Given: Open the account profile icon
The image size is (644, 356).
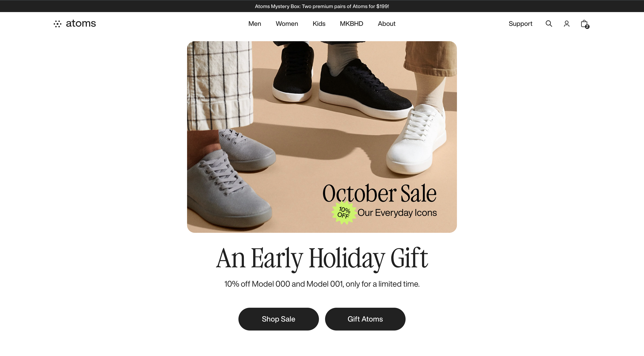Looking at the screenshot, I should pos(567,24).
